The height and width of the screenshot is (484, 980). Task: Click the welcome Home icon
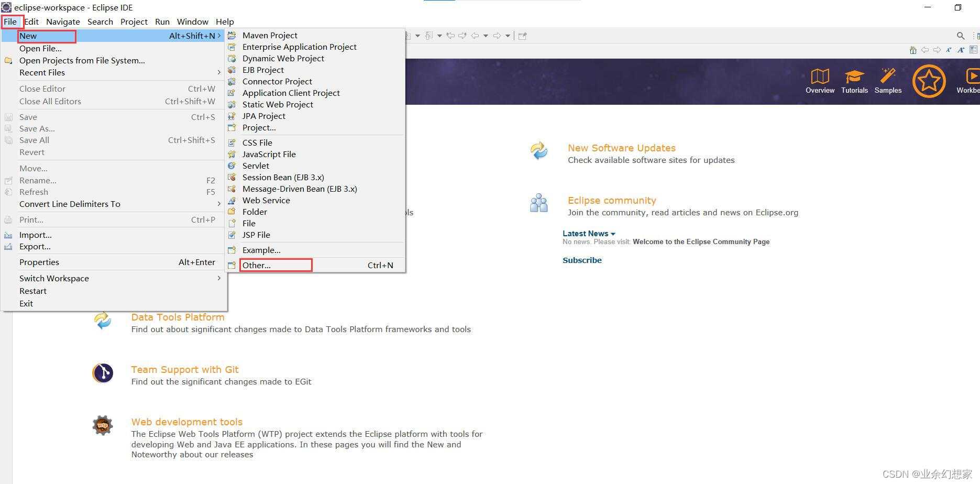pos(913,50)
